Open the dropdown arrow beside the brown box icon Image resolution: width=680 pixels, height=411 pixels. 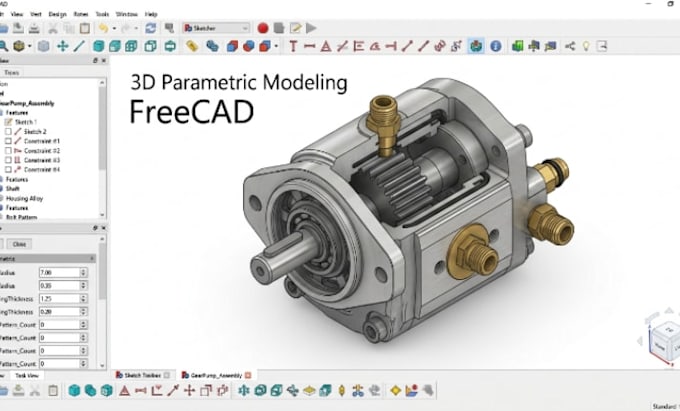[29, 46]
